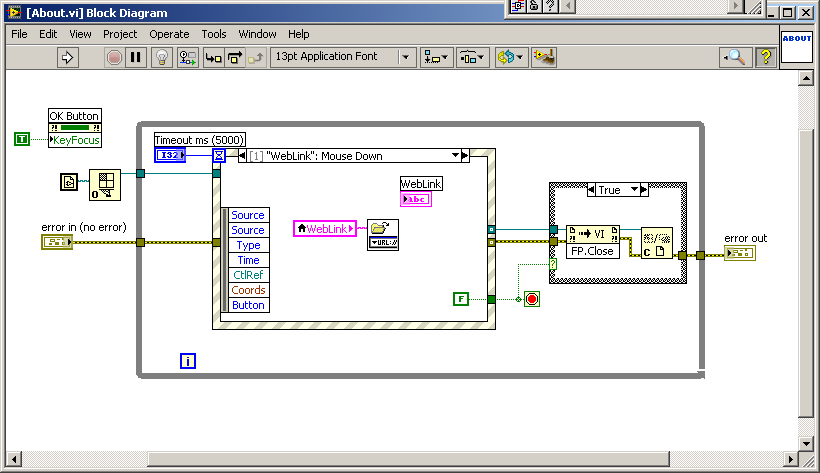Click the Run arrow button

tap(67, 57)
